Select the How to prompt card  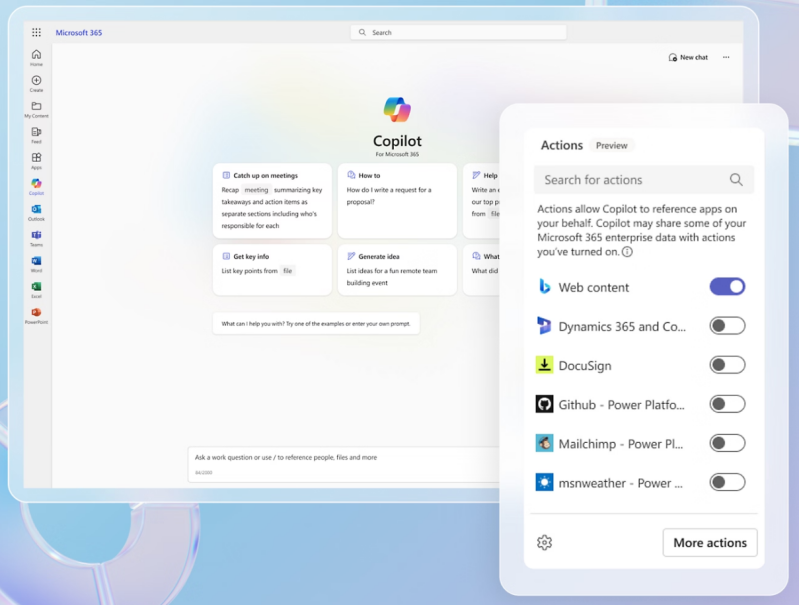(397, 201)
